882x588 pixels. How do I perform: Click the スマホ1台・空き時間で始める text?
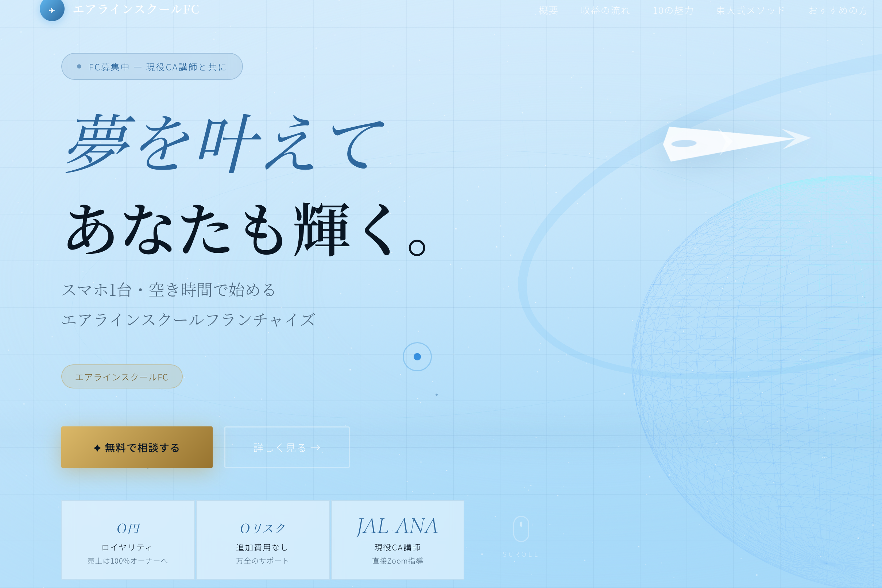(x=169, y=290)
